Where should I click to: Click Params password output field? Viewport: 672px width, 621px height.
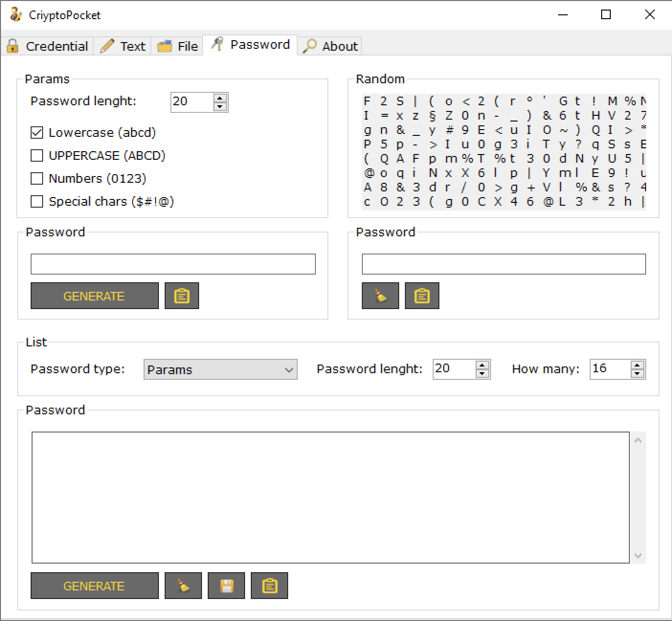pyautogui.click(x=173, y=264)
